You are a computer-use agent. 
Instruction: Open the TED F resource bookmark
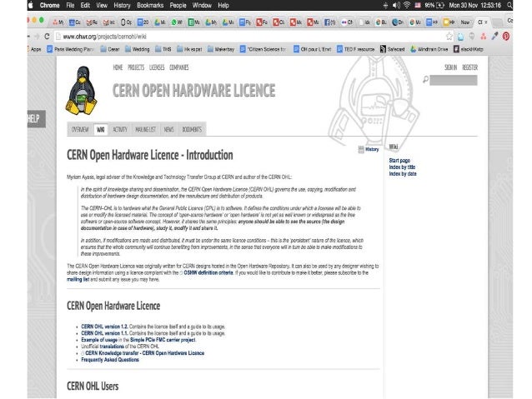(355, 49)
